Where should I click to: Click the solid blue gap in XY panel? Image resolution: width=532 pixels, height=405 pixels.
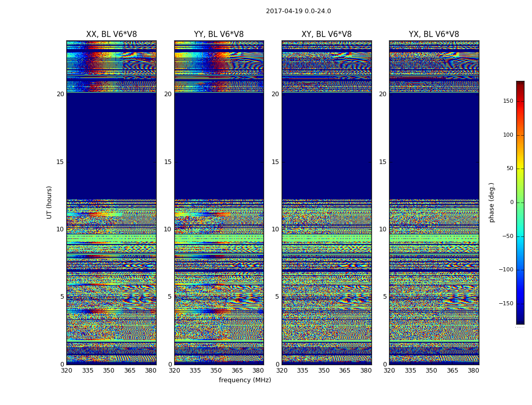(326, 147)
